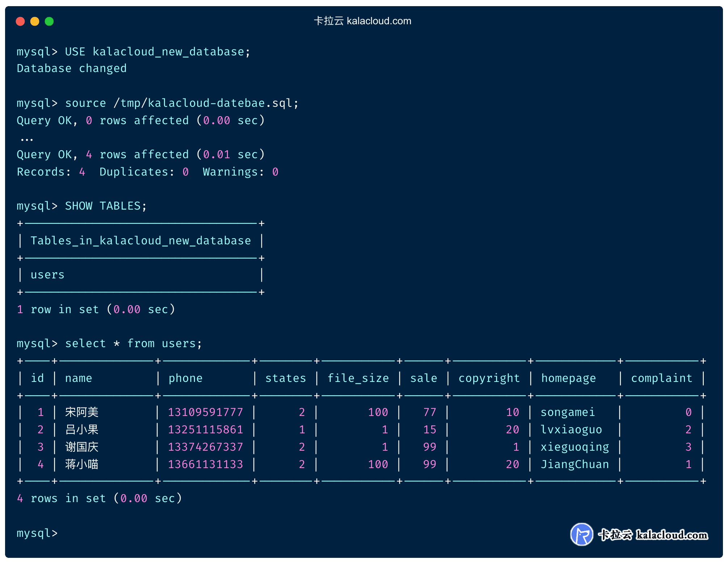Select the JiangChuan homepage entry
Screen dimensions: 728x564
[x=575, y=464]
